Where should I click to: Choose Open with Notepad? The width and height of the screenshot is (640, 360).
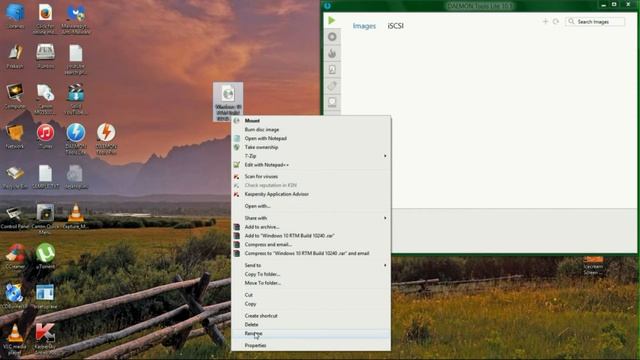click(311, 138)
